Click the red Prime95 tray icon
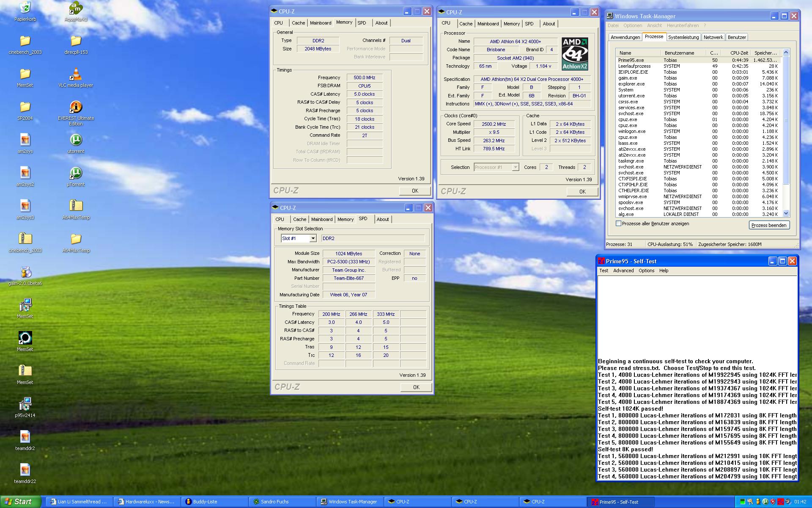Image resolution: width=812 pixels, height=508 pixels. click(x=780, y=502)
